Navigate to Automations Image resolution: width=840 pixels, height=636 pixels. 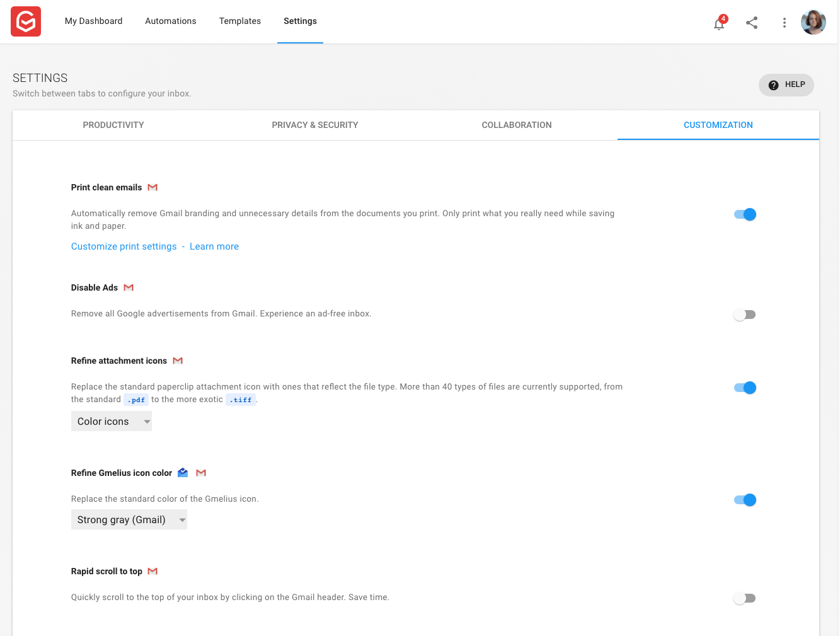170,21
